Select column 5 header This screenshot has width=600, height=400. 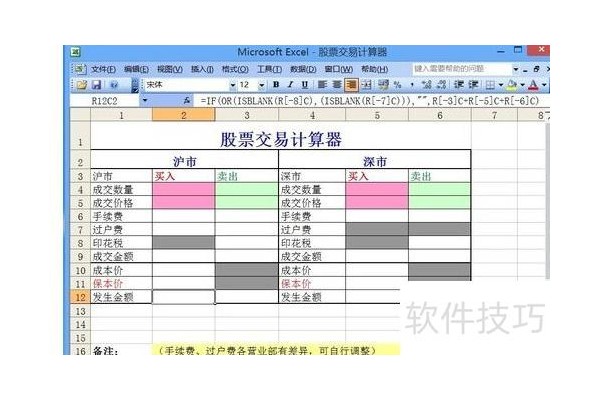pos(377,115)
